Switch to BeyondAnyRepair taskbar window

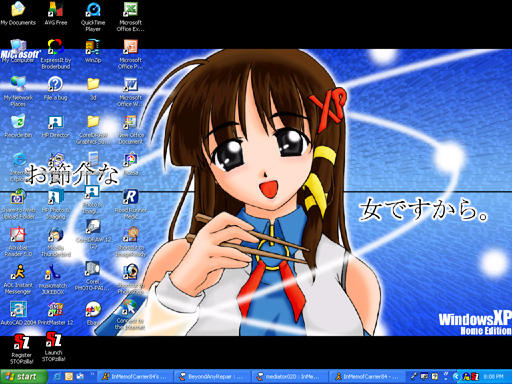pos(212,377)
